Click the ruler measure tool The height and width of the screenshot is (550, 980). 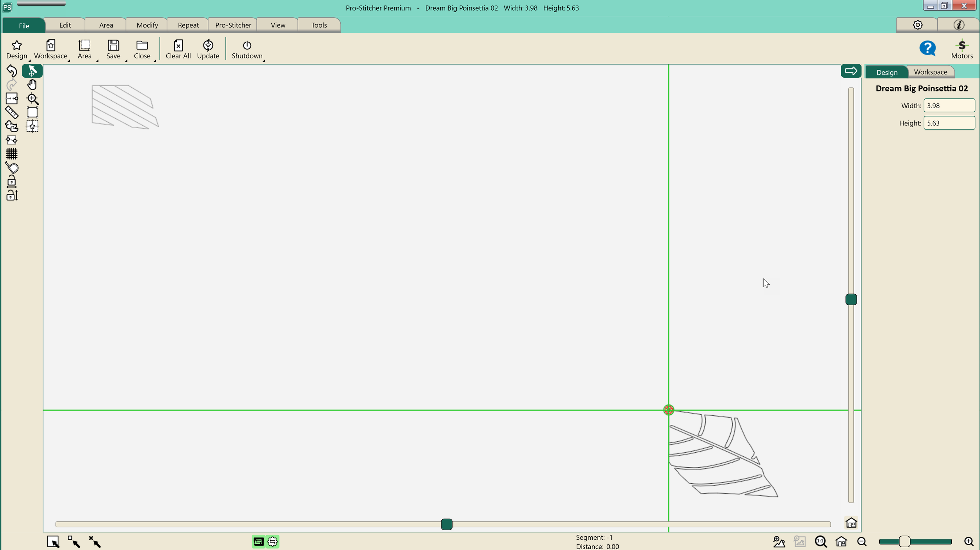(x=11, y=113)
